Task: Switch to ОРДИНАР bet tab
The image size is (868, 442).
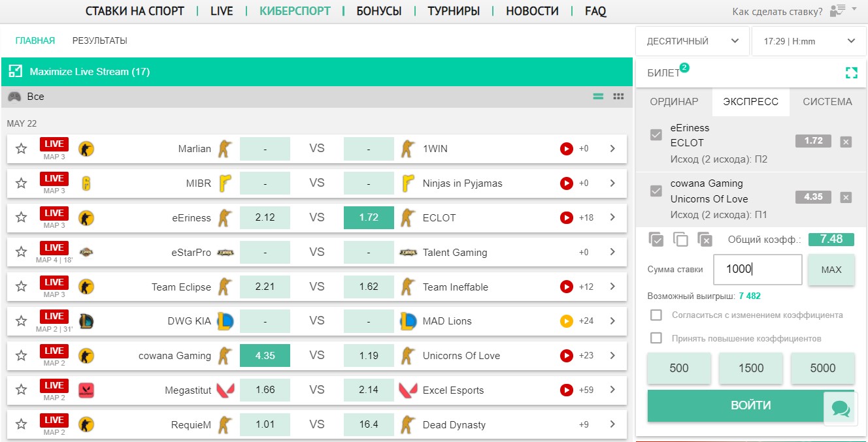Action: [x=674, y=102]
